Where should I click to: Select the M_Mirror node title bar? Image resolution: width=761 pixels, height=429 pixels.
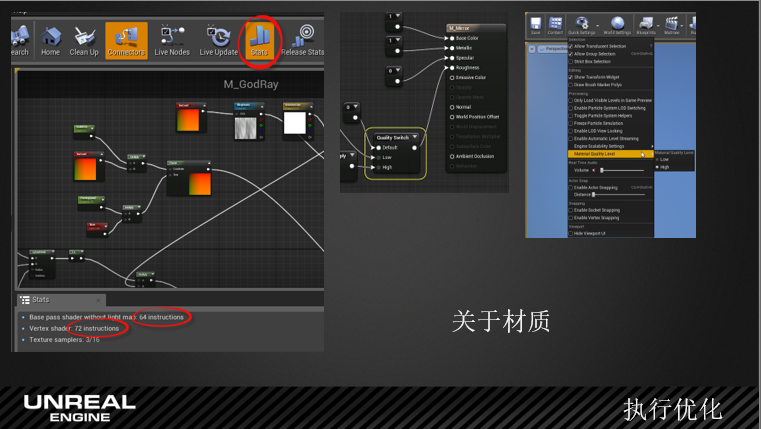point(476,28)
